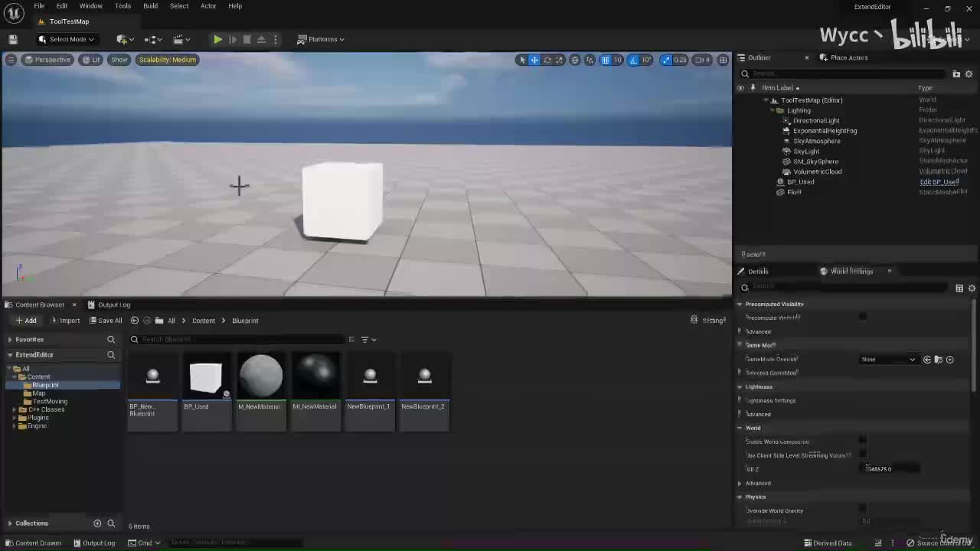This screenshot has height=551, width=980.
Task: Open the Platforms dropdown
Action: 321,39
